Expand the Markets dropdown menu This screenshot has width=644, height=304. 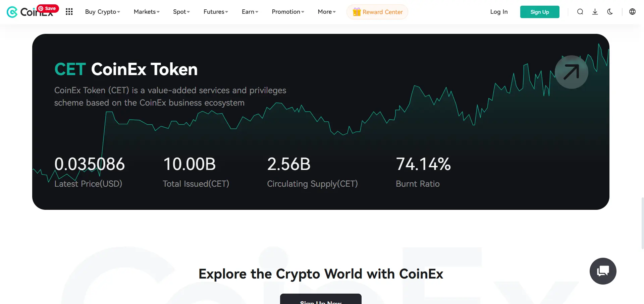pyautogui.click(x=147, y=12)
